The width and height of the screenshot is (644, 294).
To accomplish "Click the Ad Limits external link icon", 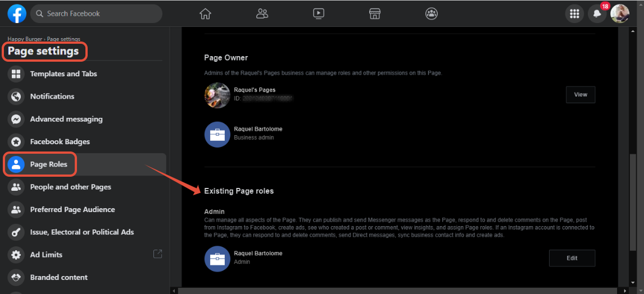I will tap(158, 254).
